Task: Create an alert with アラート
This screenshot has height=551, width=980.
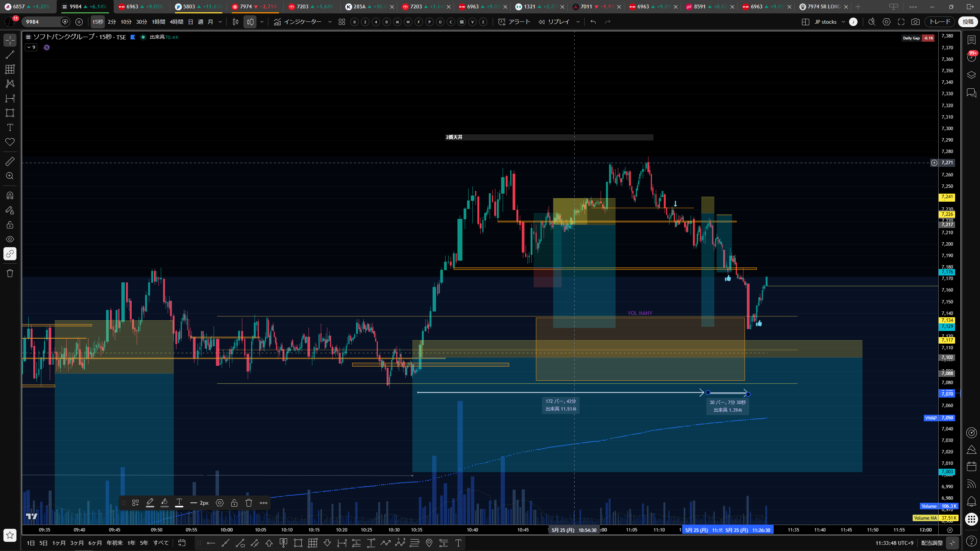Action: click(514, 22)
